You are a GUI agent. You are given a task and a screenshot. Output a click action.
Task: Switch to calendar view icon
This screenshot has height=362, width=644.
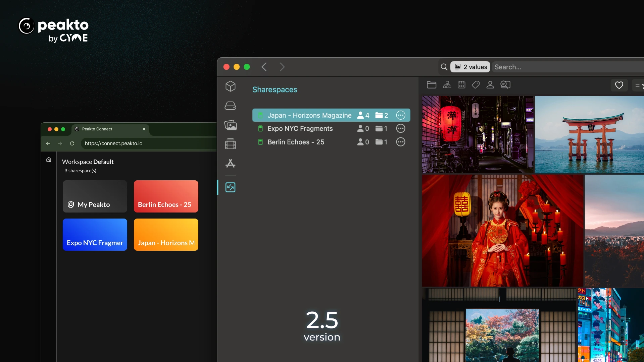461,85
